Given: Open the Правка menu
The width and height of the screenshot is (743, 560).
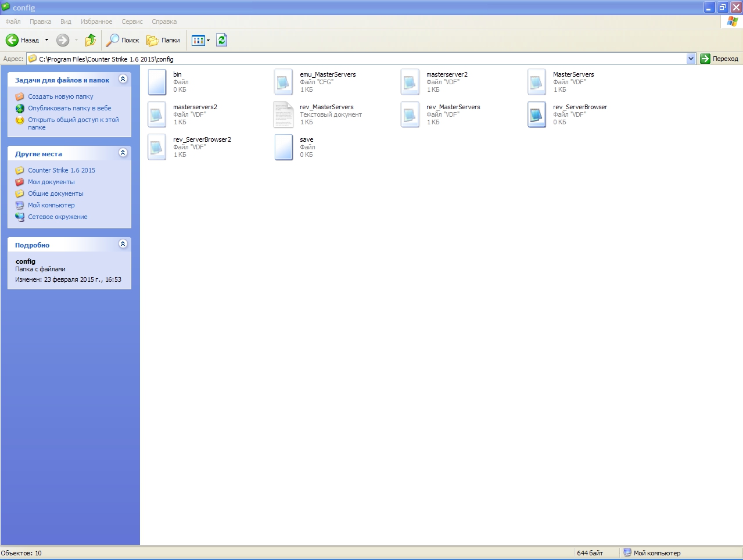Looking at the screenshot, I should coord(40,21).
